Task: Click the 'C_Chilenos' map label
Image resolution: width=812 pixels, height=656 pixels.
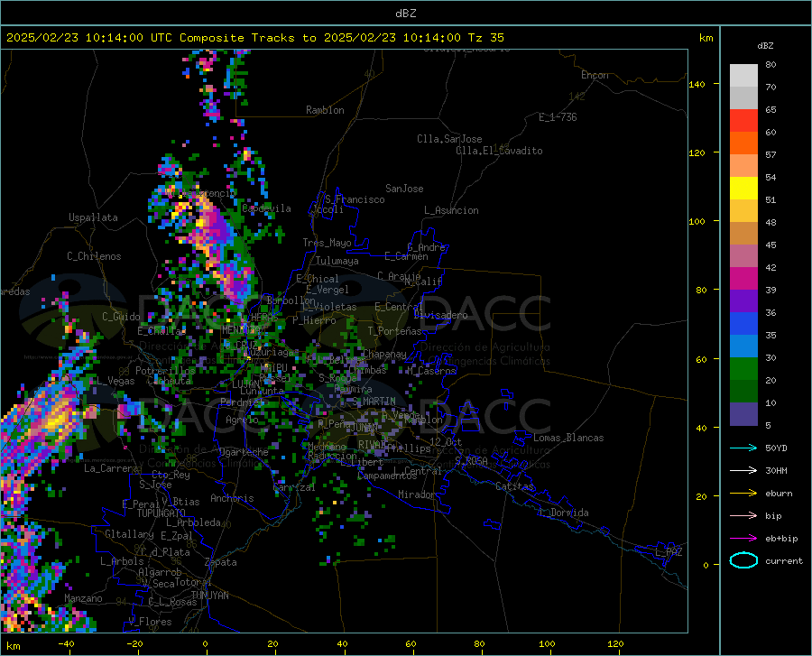Action: [x=94, y=256]
